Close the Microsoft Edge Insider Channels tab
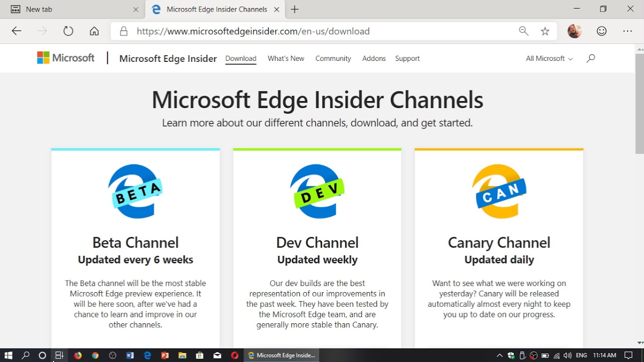The height and width of the screenshot is (362, 644). pyautogui.click(x=277, y=10)
